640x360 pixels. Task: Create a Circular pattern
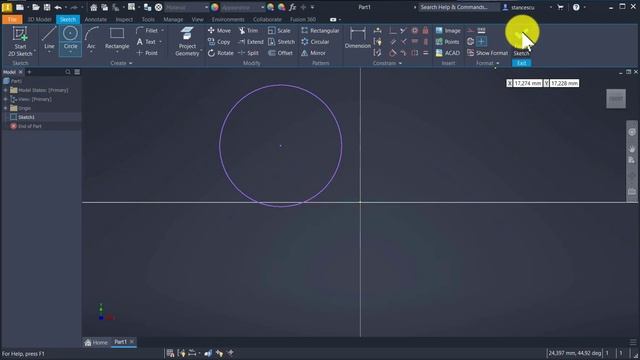coord(315,42)
